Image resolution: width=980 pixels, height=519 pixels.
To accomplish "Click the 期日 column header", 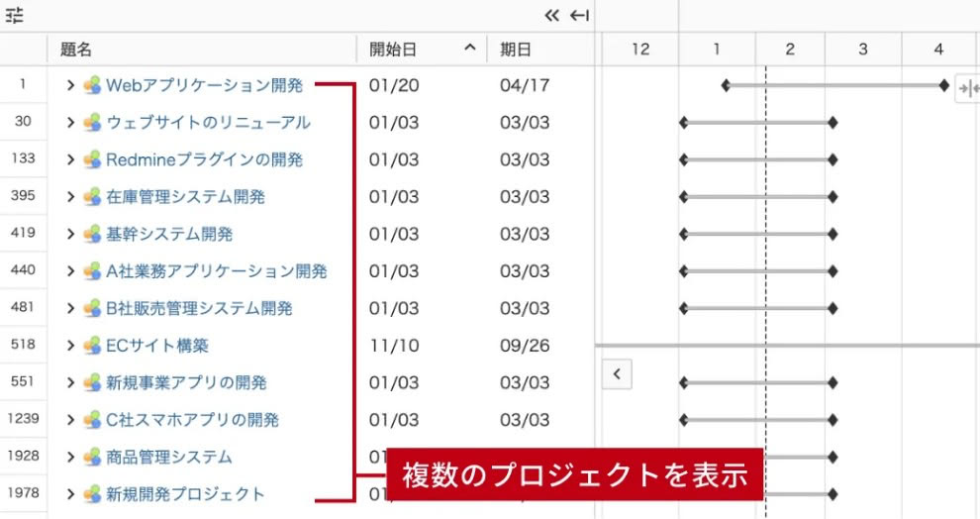I will 516,49.
